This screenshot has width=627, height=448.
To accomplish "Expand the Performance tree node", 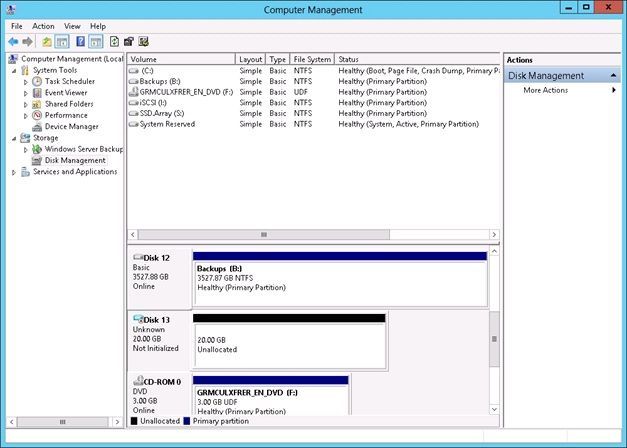I will (x=26, y=116).
